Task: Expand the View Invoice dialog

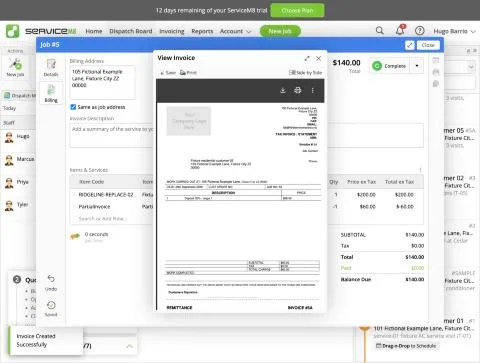Action: 307,58
